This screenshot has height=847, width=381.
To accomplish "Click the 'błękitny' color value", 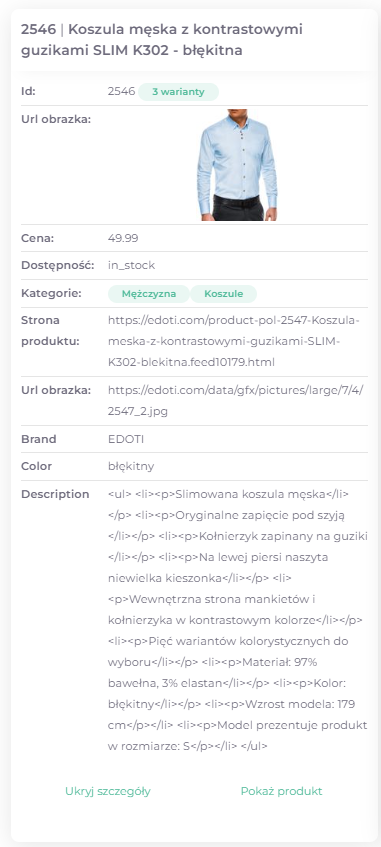I will 131,466.
